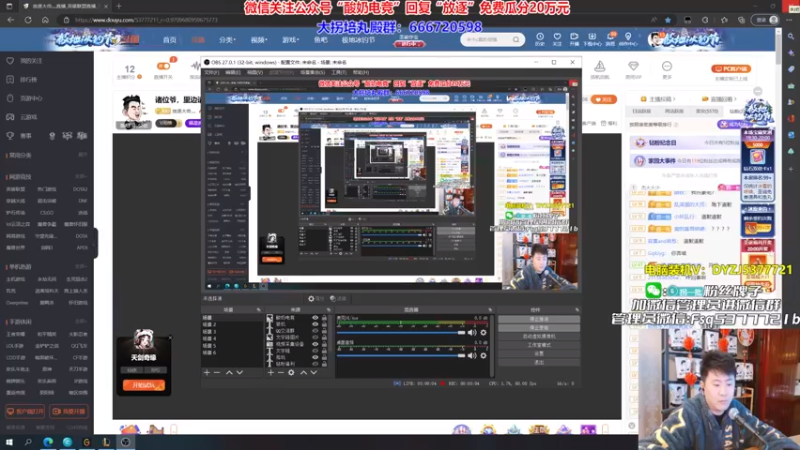
Task: Click the 停止推流 button in OBS controls
Action: pyautogui.click(x=539, y=319)
